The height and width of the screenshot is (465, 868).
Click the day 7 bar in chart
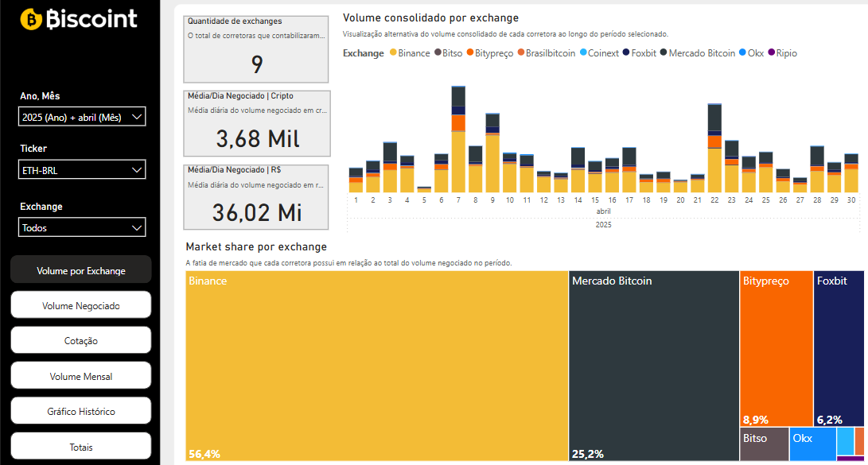[458, 139]
